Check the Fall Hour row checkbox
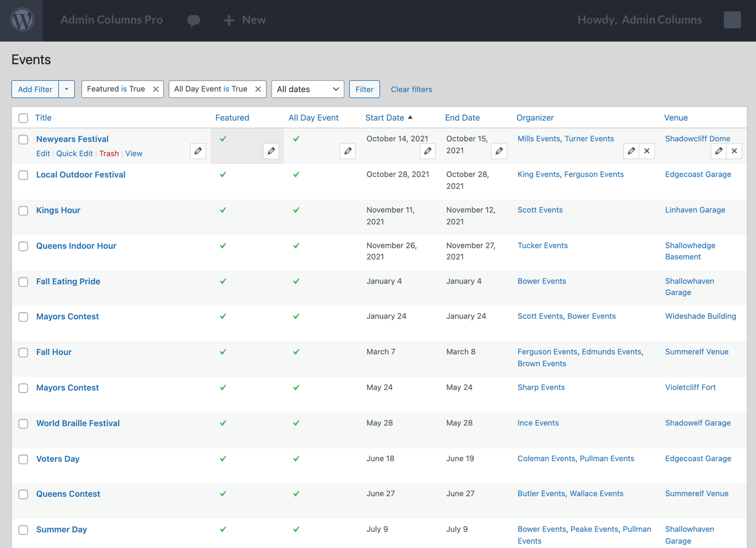Image resolution: width=756 pixels, height=548 pixels. (x=23, y=353)
